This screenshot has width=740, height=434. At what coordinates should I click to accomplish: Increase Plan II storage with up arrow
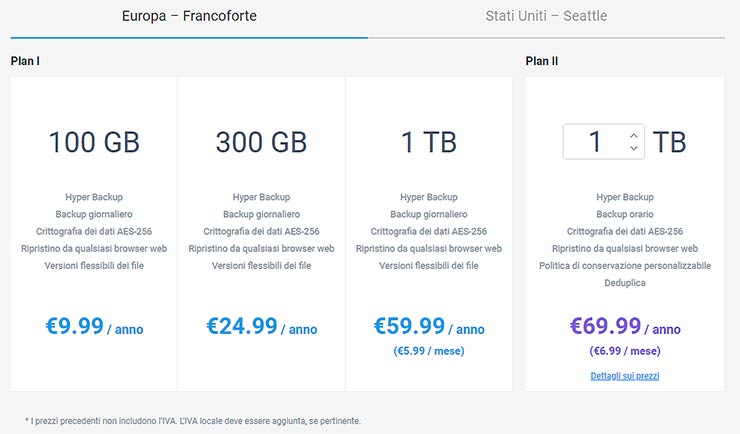click(x=634, y=134)
